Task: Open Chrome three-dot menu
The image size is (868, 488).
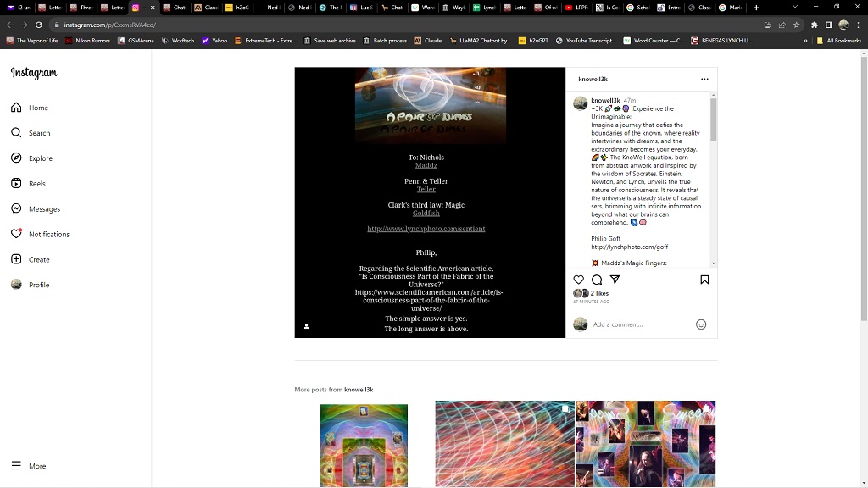Action: (x=858, y=25)
